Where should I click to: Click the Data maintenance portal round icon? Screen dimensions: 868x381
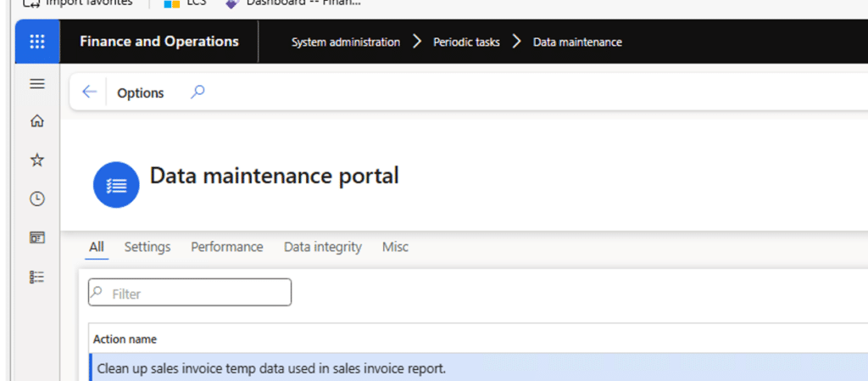tap(116, 184)
